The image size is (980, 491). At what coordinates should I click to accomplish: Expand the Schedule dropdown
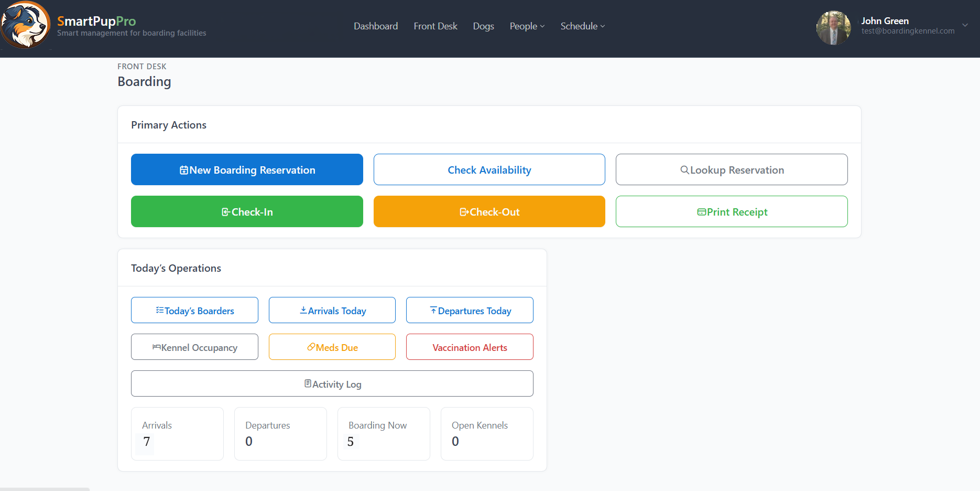pos(582,26)
